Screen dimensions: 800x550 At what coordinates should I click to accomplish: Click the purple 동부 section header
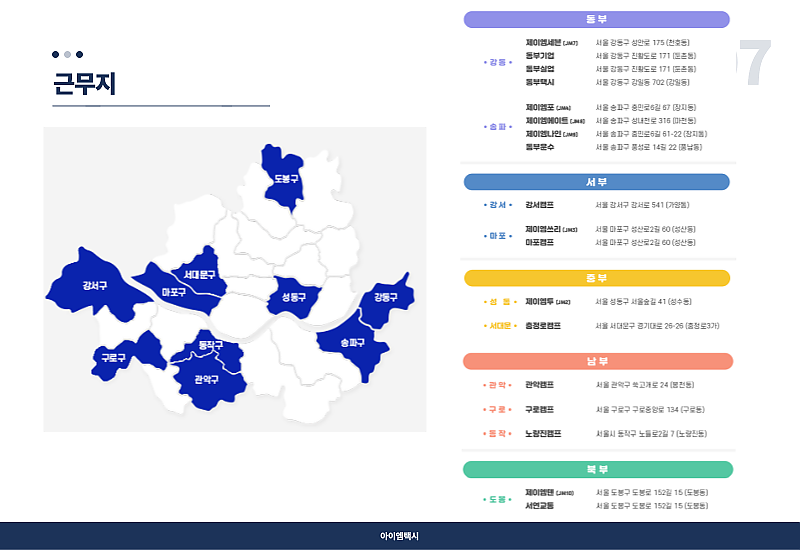coord(596,19)
